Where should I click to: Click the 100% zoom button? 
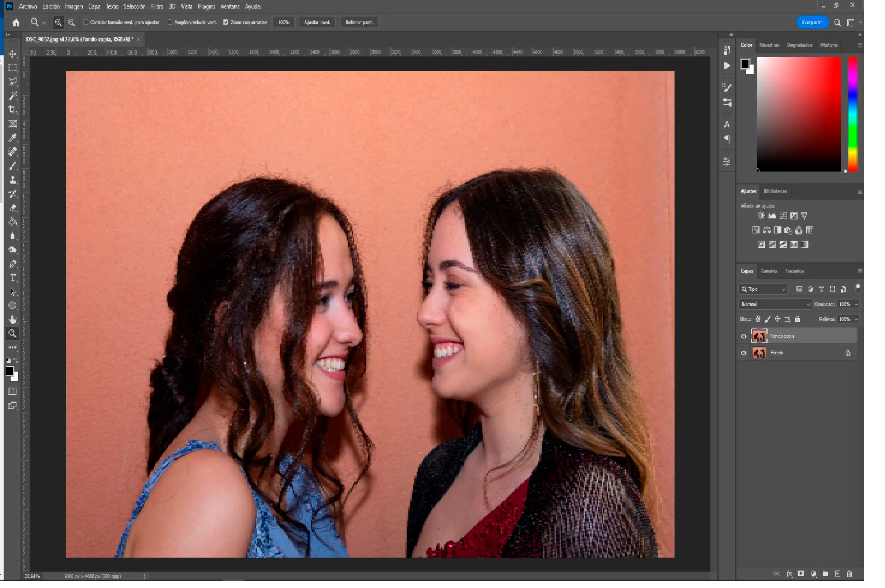283,23
